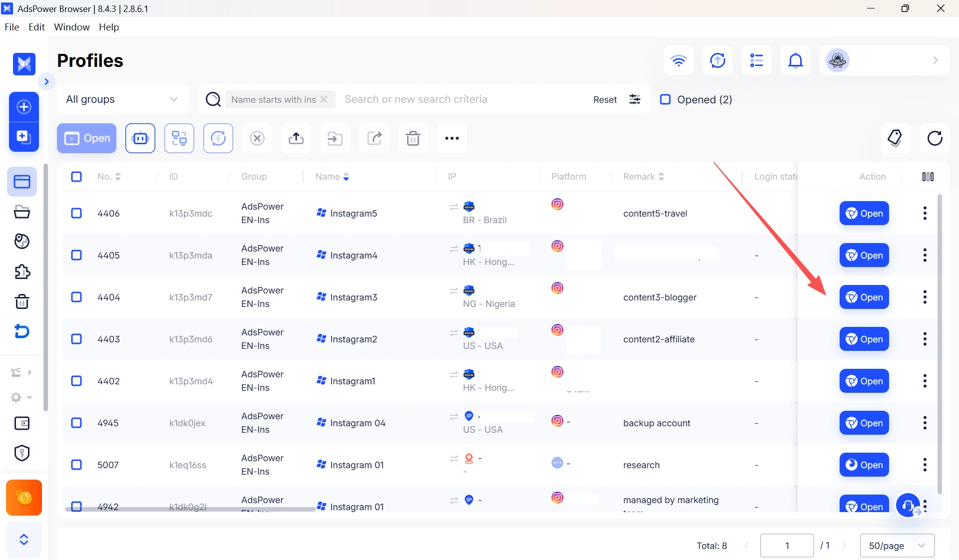Viewport: 959px width, 560px height.
Task: Click the extensions puzzle icon in the sidebar
Action: tap(22, 272)
